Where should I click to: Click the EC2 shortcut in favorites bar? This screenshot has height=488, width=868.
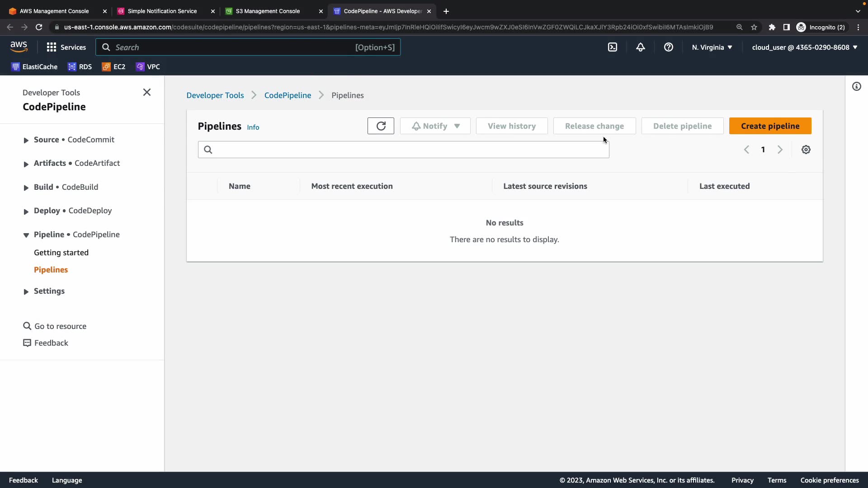coord(114,67)
